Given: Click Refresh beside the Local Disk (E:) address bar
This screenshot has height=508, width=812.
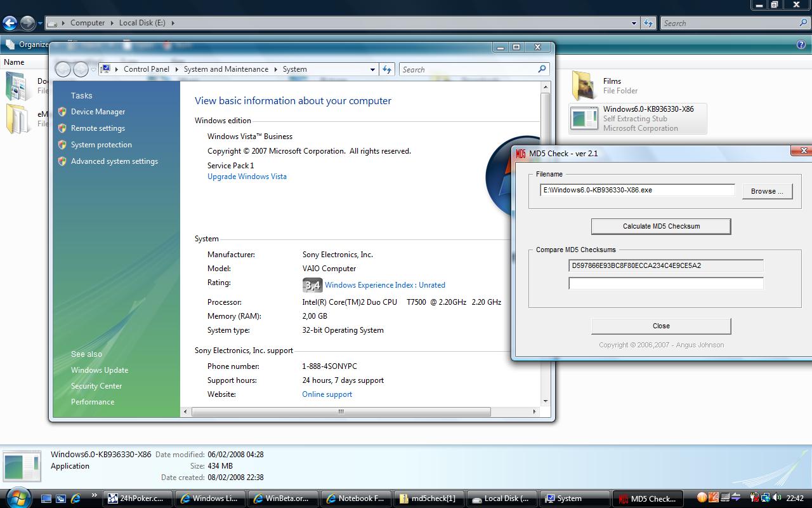Looking at the screenshot, I should (648, 23).
